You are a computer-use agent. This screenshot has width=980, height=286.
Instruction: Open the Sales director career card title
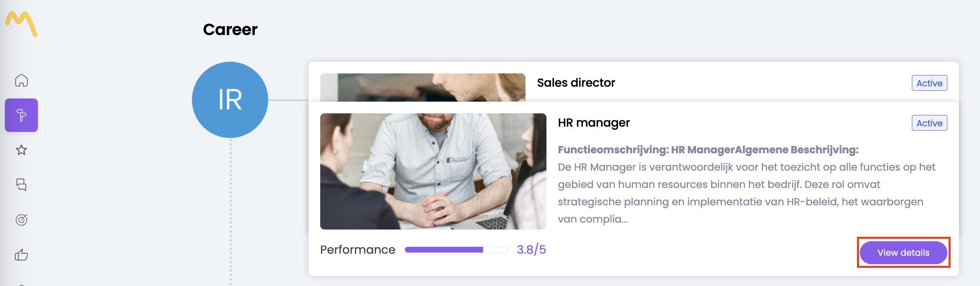pos(576,83)
